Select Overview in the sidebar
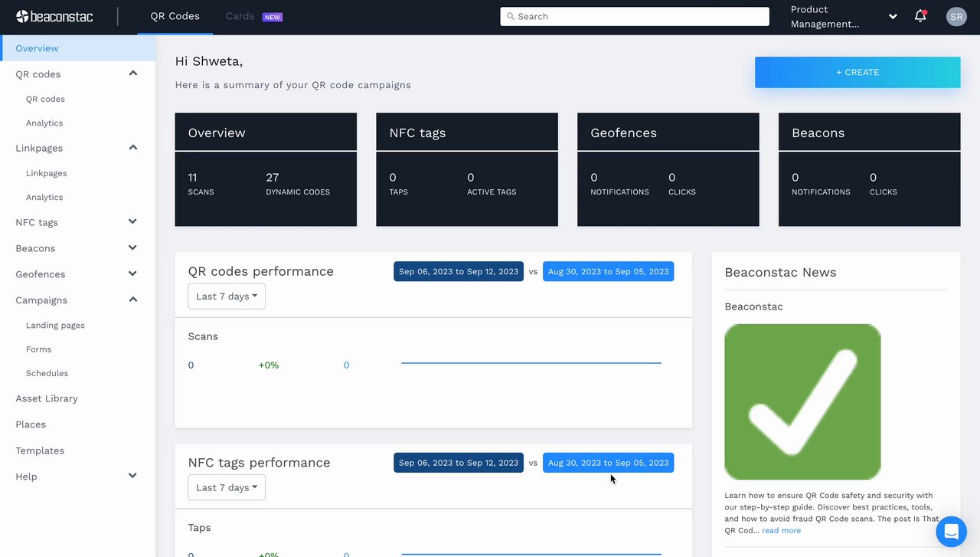The height and width of the screenshot is (557, 980). (x=77, y=48)
